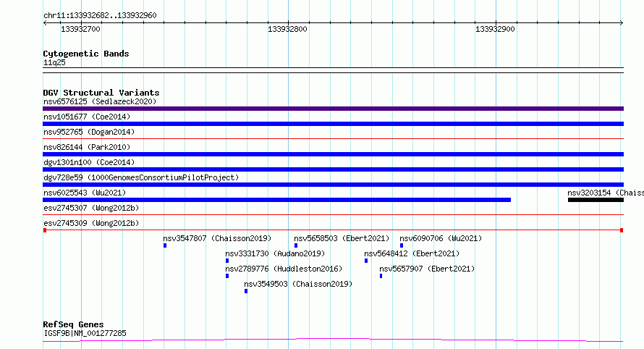The image size is (644, 349).
Task: Click the Cytogenetic Bands track heading
Action: (x=86, y=54)
